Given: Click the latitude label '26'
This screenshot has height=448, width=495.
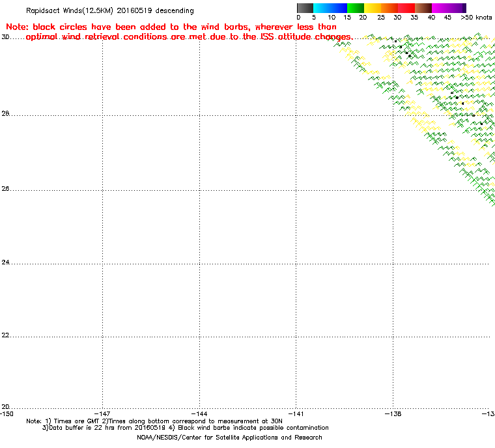Looking at the screenshot, I should tap(5, 188).
